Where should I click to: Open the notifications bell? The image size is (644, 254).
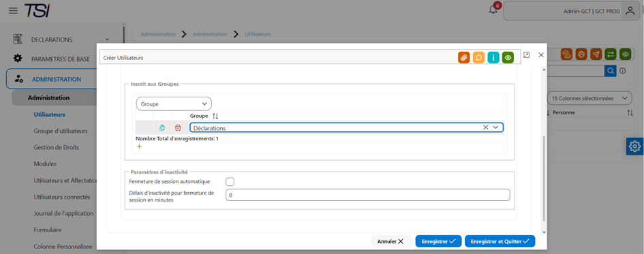pyautogui.click(x=493, y=10)
